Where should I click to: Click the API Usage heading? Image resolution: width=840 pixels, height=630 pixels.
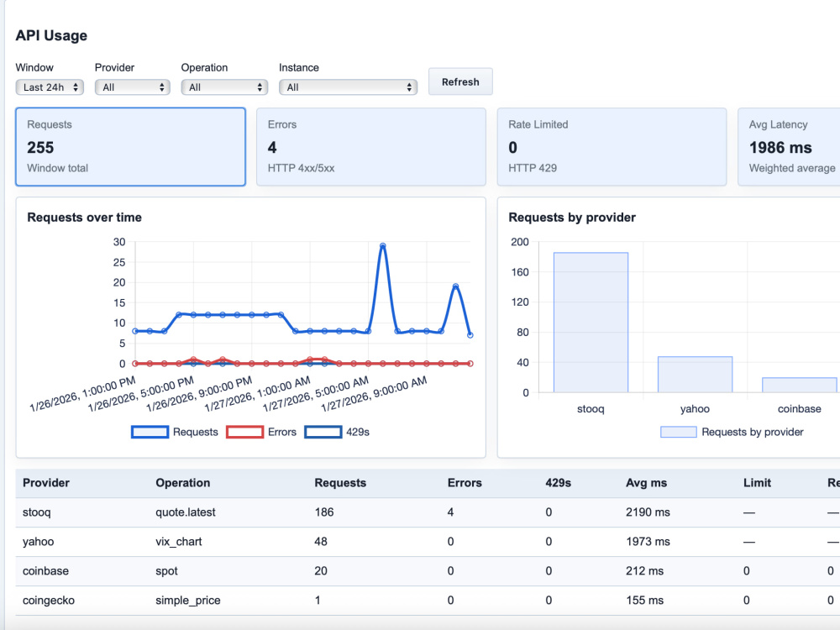pyautogui.click(x=51, y=35)
